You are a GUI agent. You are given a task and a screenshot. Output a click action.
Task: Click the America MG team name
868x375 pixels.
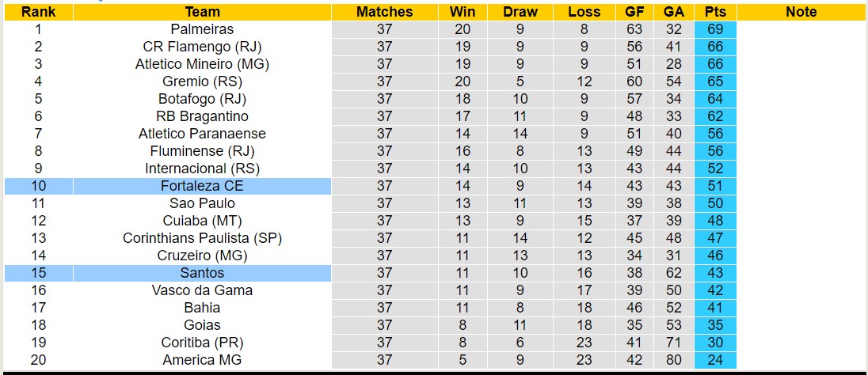point(202,360)
